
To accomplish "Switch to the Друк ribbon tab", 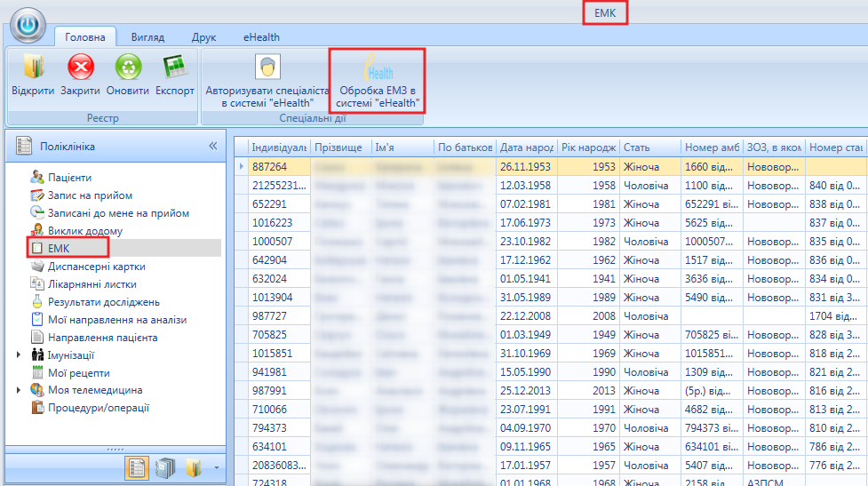I will pyautogui.click(x=203, y=37).
